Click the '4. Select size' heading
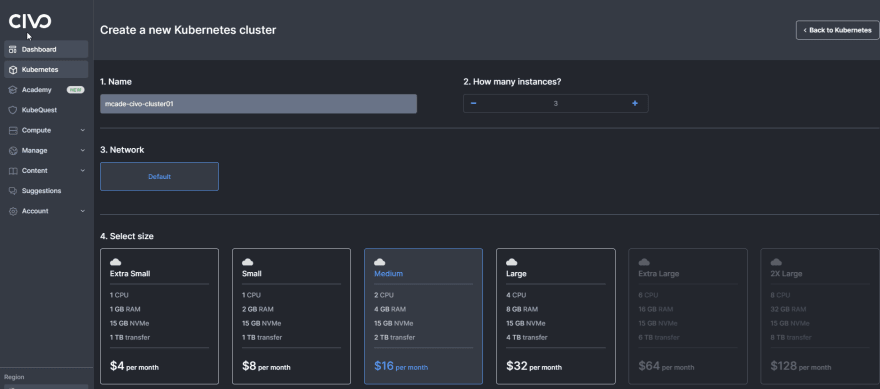880x389 pixels. click(x=127, y=236)
